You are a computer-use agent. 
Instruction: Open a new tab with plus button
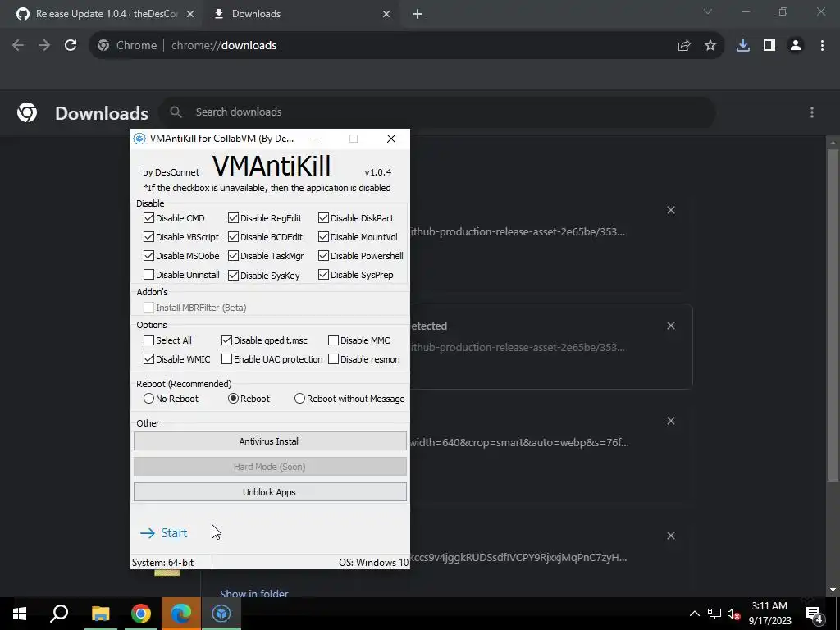coord(418,14)
